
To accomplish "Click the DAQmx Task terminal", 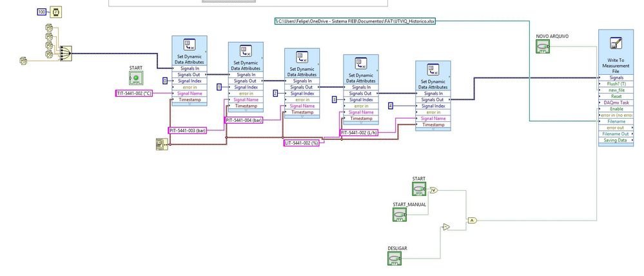I will click(616, 103).
